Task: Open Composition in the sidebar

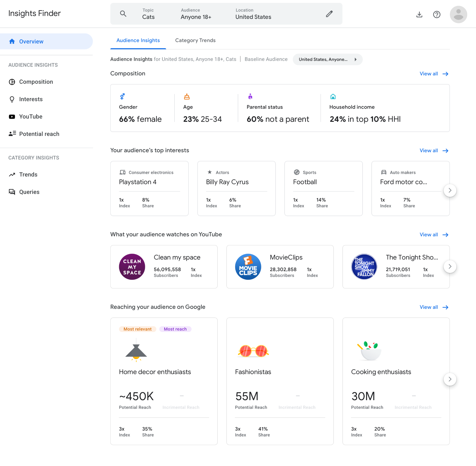Action: (36, 82)
